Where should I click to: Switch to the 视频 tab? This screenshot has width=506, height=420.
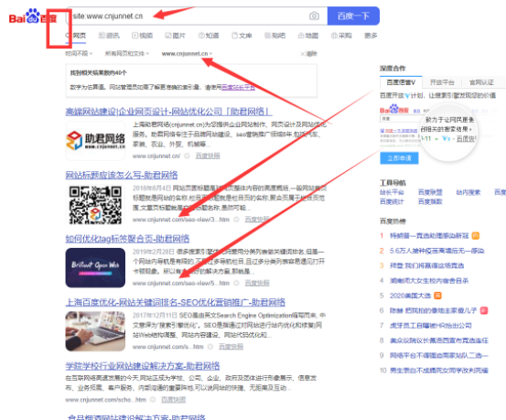pos(143,36)
